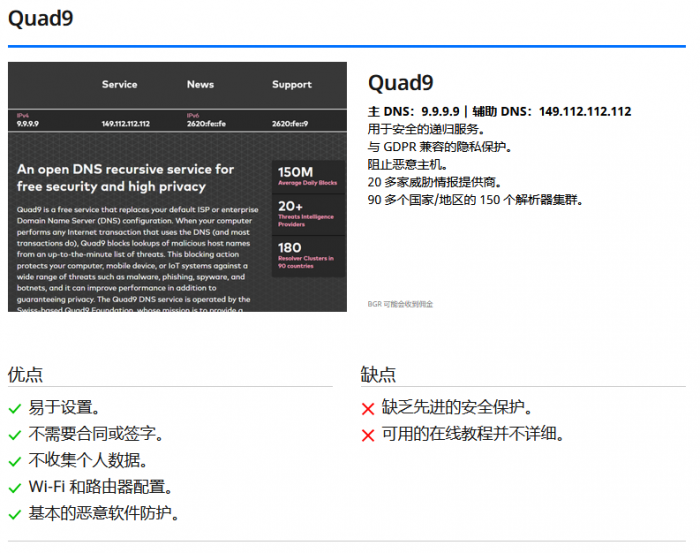The width and height of the screenshot is (700, 553).
Task: Click checkmark next to 不需要合同或签字
Action: click(x=15, y=435)
